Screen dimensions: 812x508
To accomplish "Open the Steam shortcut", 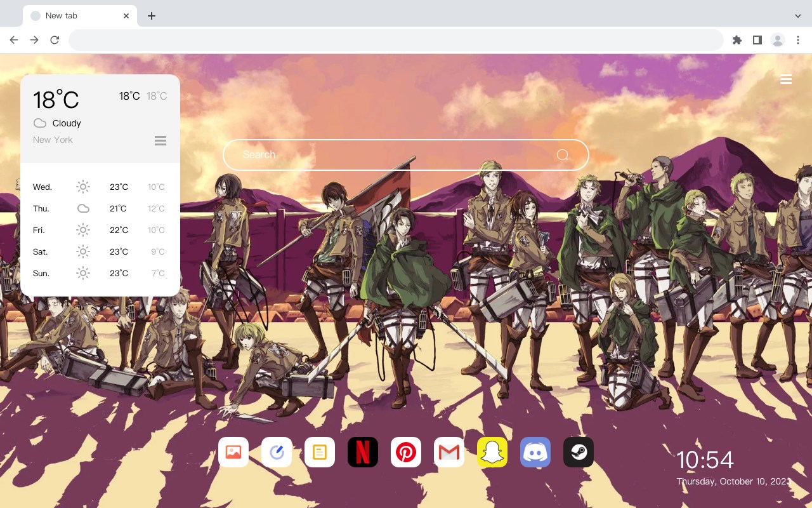I will (x=579, y=452).
